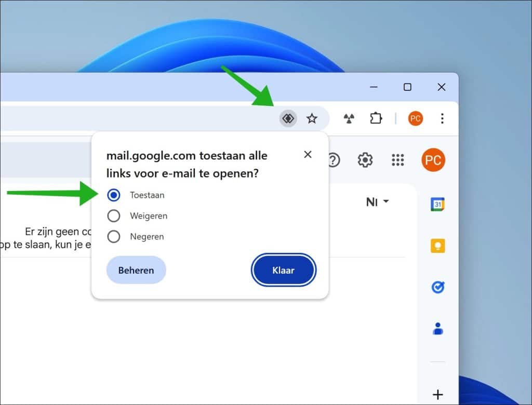
Task: Open Chrome's three-dot menu
Action: 442,118
